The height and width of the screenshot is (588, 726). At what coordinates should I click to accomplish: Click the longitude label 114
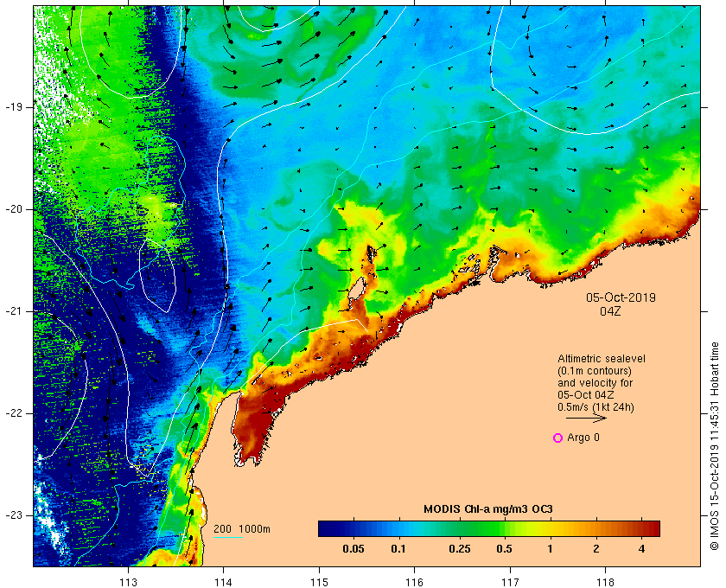pyautogui.click(x=223, y=582)
